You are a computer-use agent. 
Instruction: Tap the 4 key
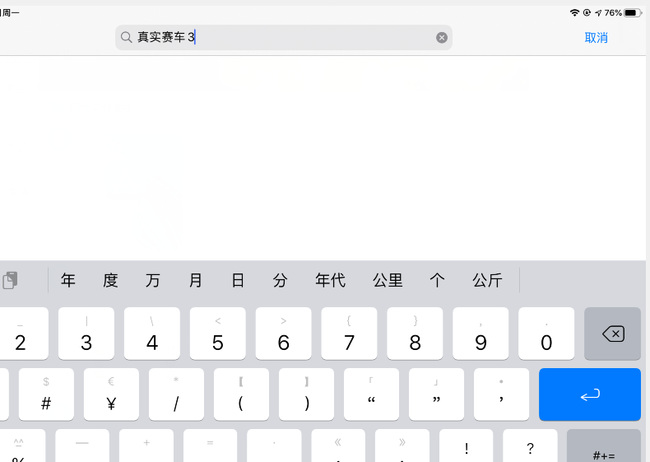click(152, 333)
